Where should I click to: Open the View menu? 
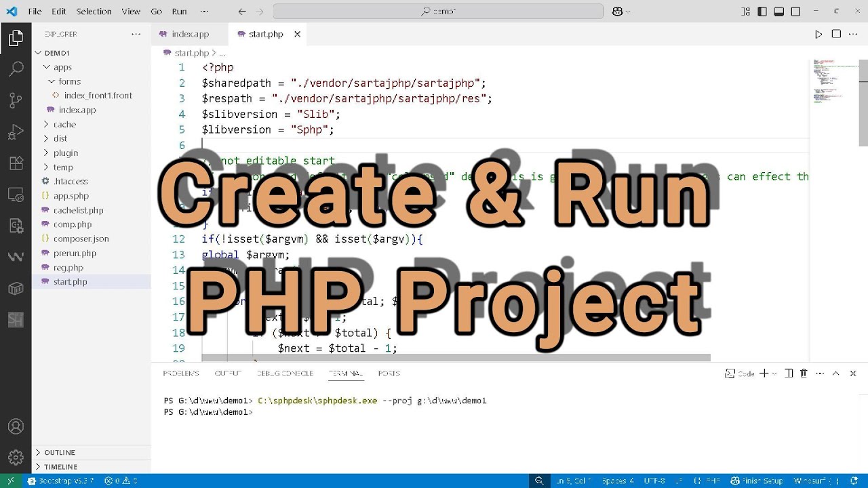tap(131, 12)
